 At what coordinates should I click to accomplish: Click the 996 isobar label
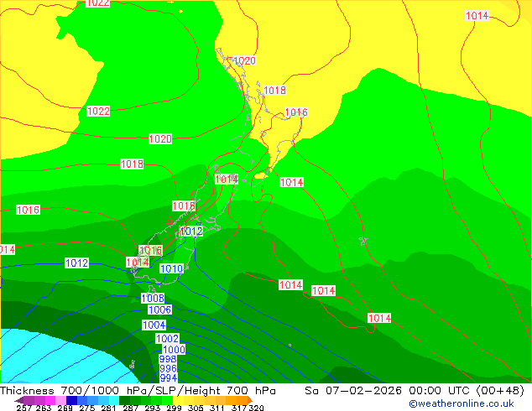pos(169,368)
